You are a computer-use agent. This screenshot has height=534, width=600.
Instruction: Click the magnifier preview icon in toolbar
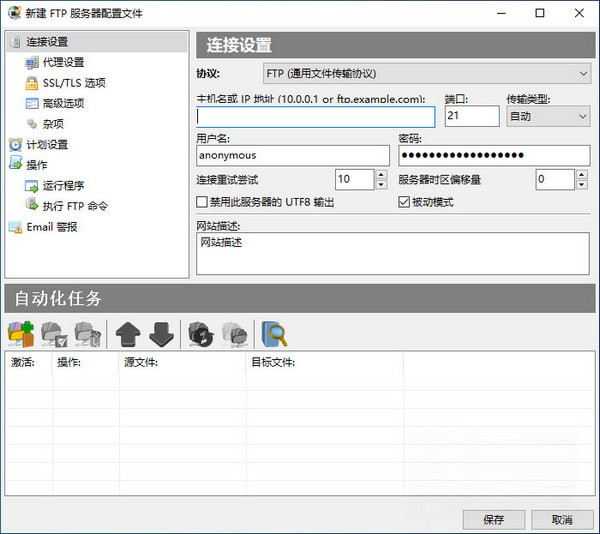point(274,334)
